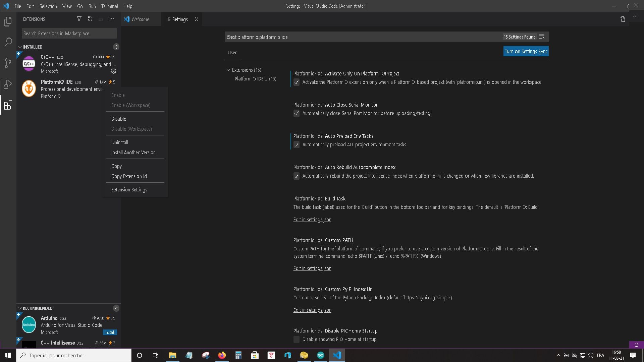
Task: Open notifications bell in status bar
Action: click(636, 345)
